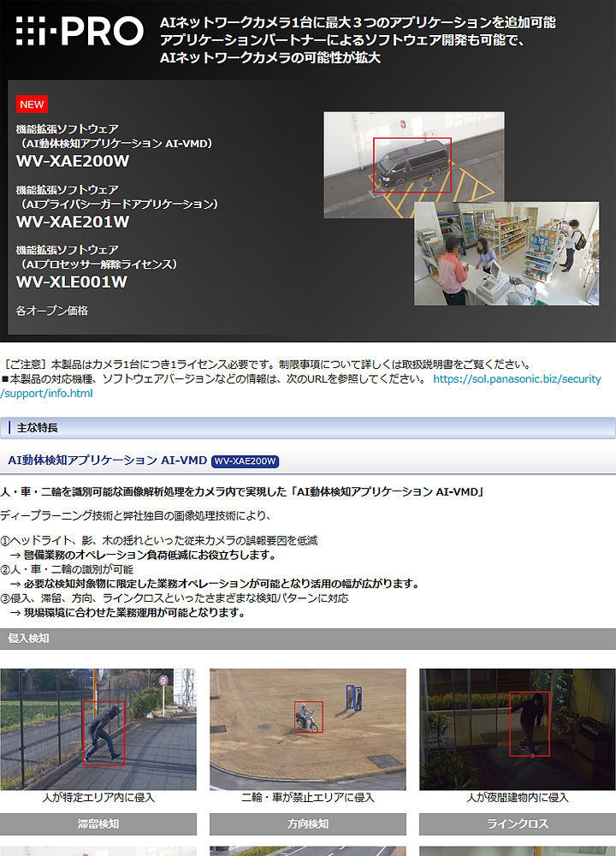Select the 滞留検知 section header
616x856 pixels.
[x=98, y=824]
